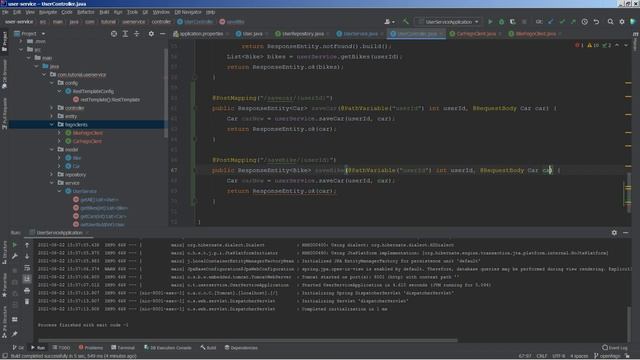
Task: Run with coverage icon in toolbar
Action: (x=513, y=22)
